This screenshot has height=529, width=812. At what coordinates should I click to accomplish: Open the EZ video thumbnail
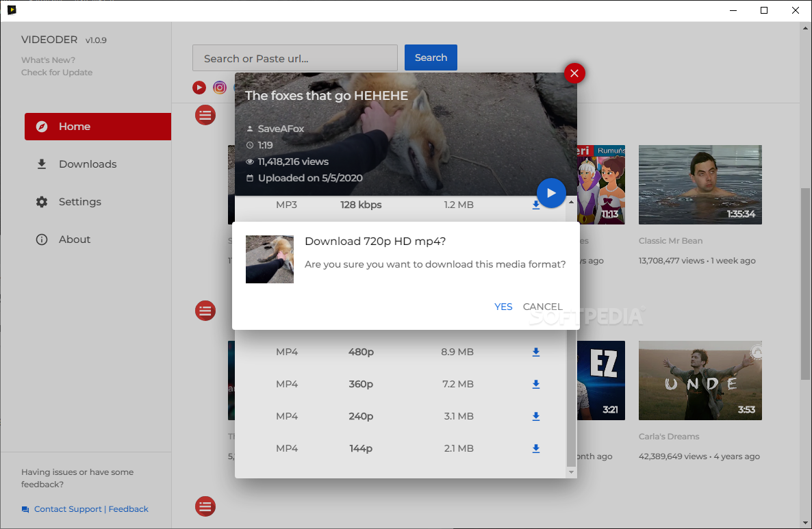point(601,380)
